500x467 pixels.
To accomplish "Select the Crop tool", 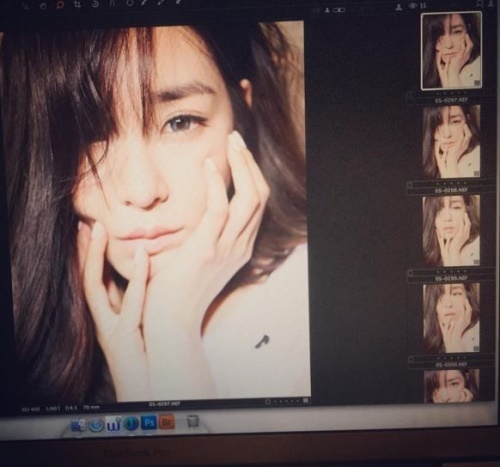I will coord(77,5).
